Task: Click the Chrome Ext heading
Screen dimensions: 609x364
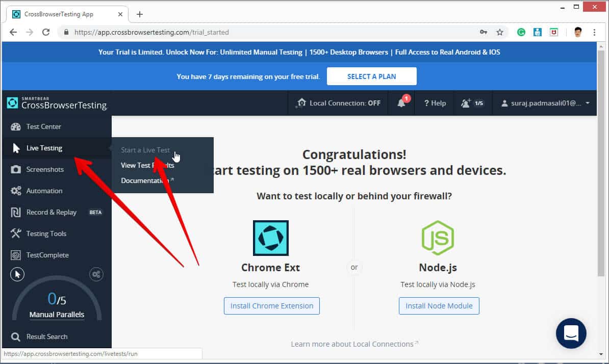Action: coord(271,267)
